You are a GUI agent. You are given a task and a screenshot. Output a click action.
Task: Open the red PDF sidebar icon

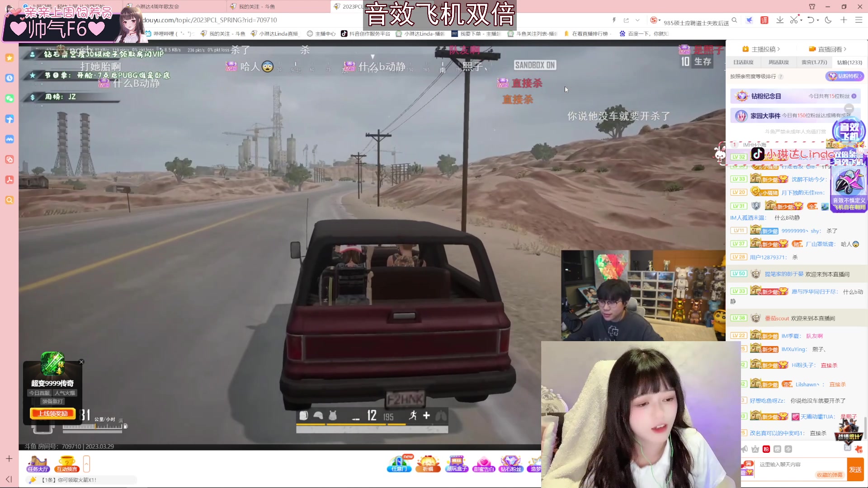tap(9, 180)
